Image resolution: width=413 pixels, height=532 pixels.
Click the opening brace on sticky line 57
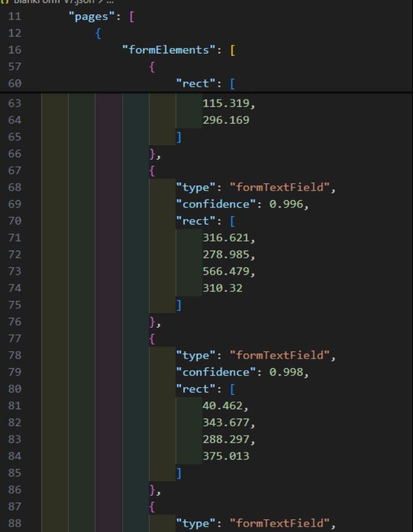pos(152,67)
